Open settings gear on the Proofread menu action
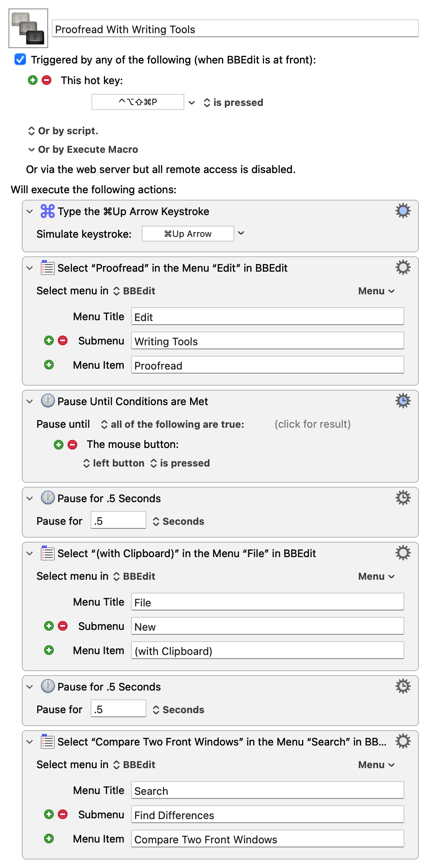The image size is (427, 868). 403,267
